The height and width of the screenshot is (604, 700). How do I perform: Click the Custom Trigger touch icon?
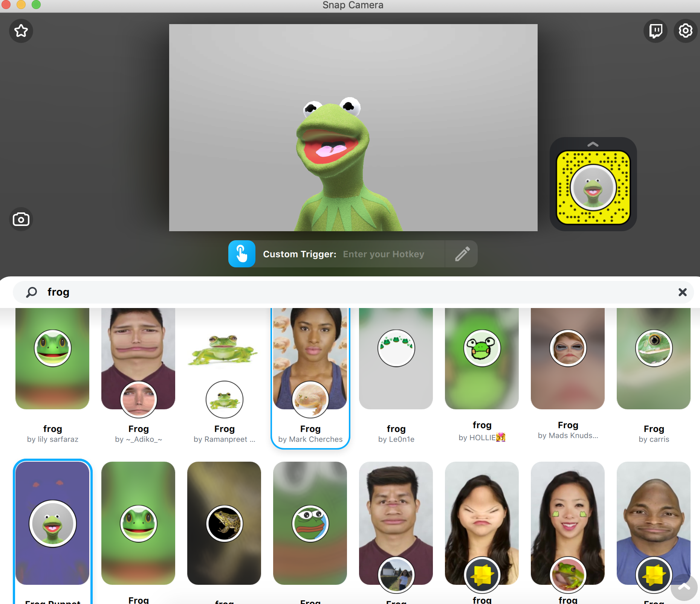pyautogui.click(x=242, y=254)
